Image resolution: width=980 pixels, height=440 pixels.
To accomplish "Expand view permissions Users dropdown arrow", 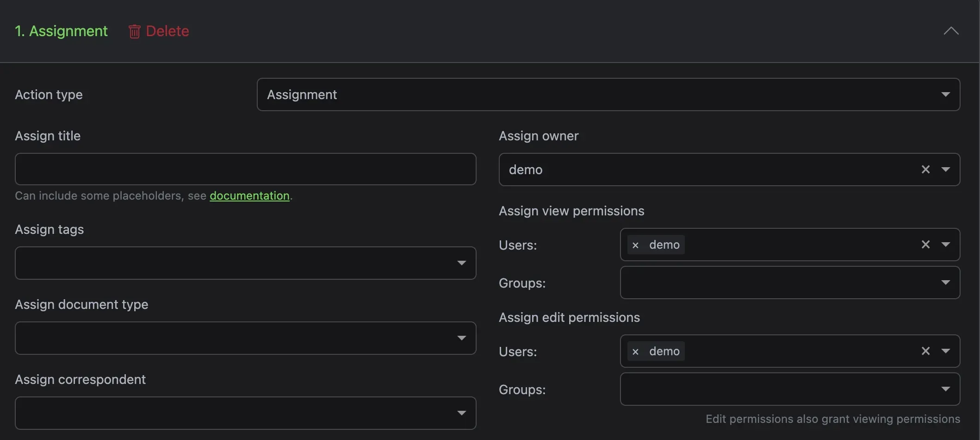I will 946,245.
